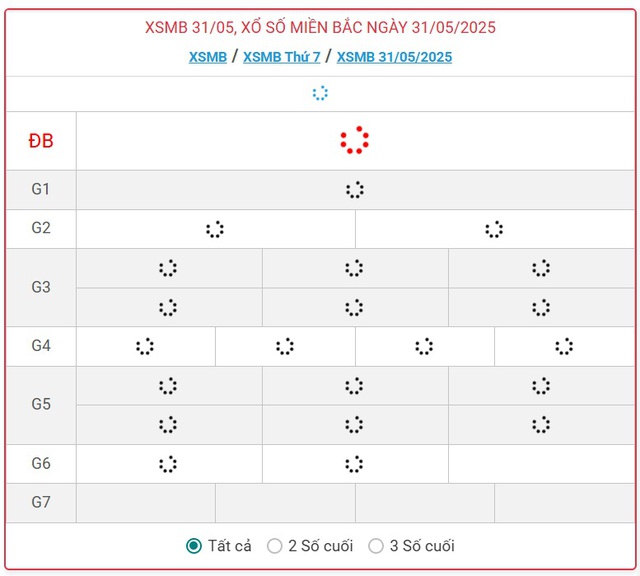Click the G1 row label
This screenshot has height=576, width=640.
(x=41, y=189)
